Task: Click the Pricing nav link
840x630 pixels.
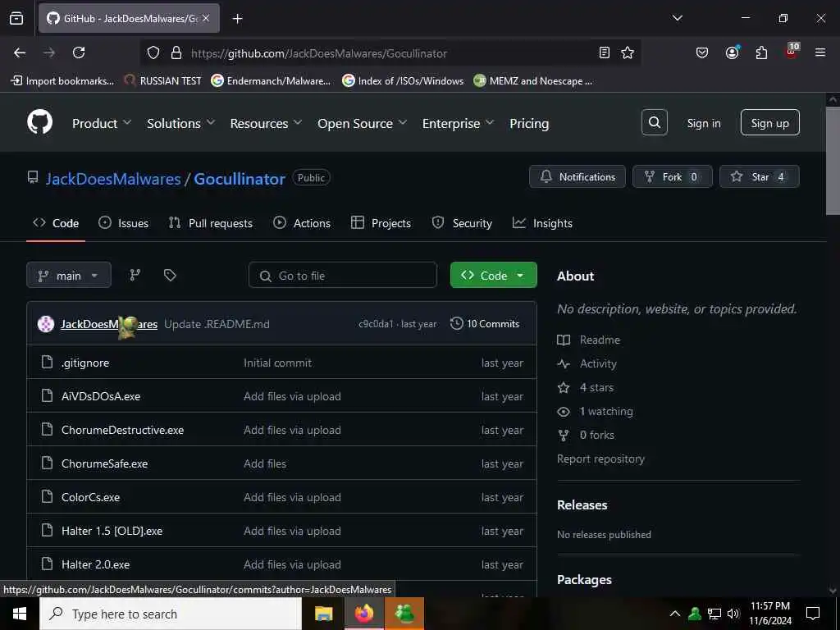Action: point(529,123)
